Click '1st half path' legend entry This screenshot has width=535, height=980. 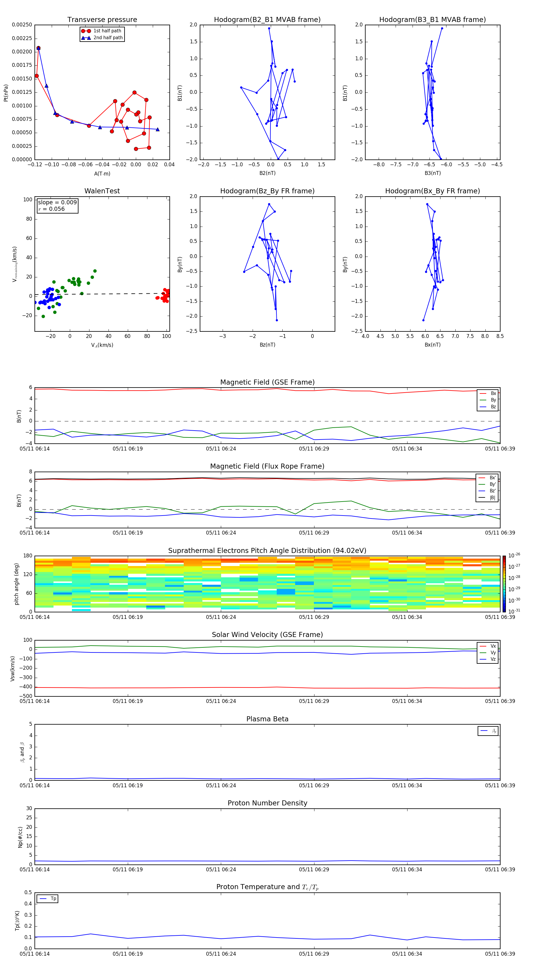pos(102,31)
